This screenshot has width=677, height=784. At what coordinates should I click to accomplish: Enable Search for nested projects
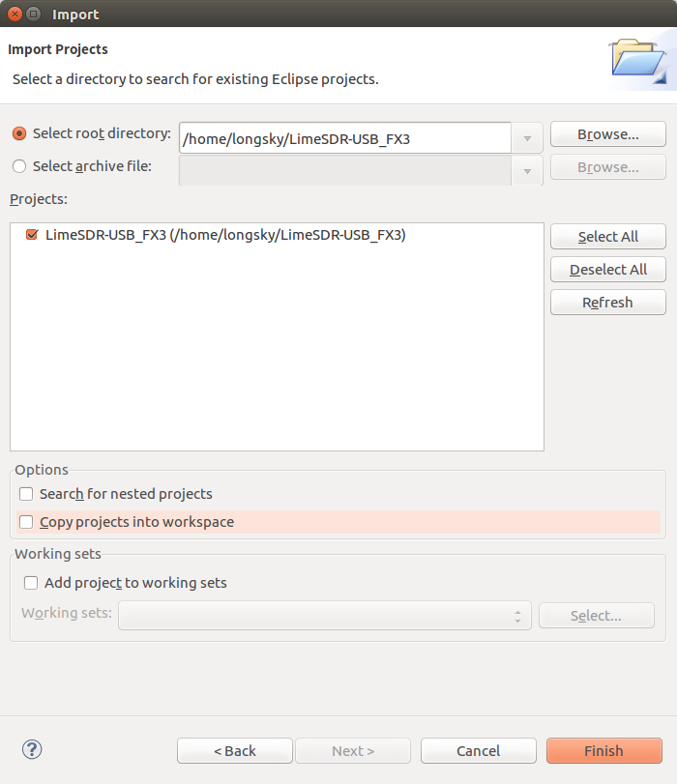pyautogui.click(x=26, y=494)
